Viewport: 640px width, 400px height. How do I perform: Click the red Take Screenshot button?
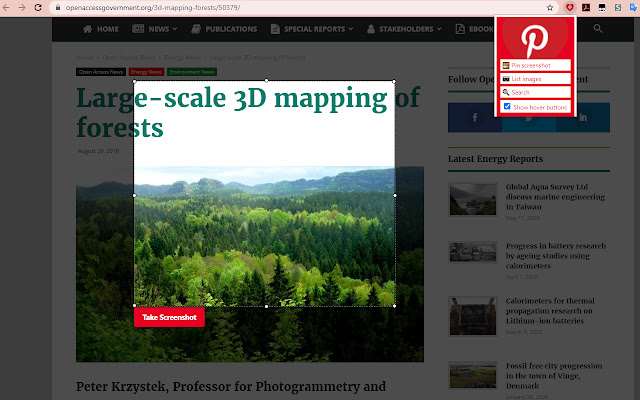click(169, 317)
